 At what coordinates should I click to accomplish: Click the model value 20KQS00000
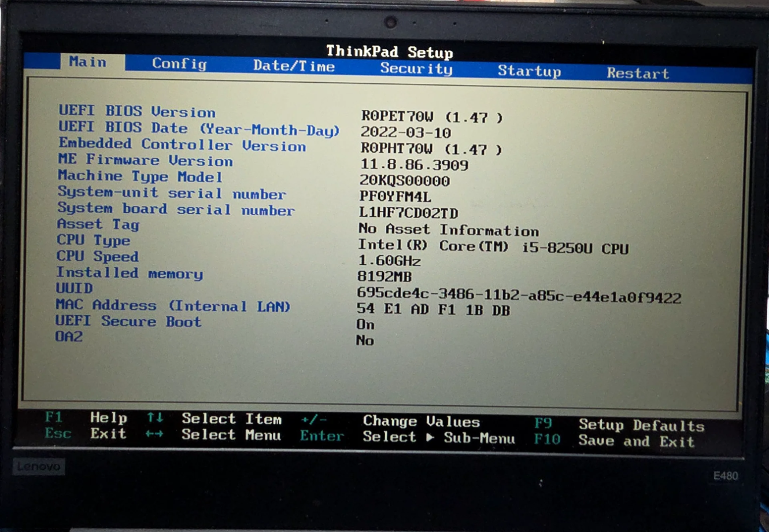(405, 182)
